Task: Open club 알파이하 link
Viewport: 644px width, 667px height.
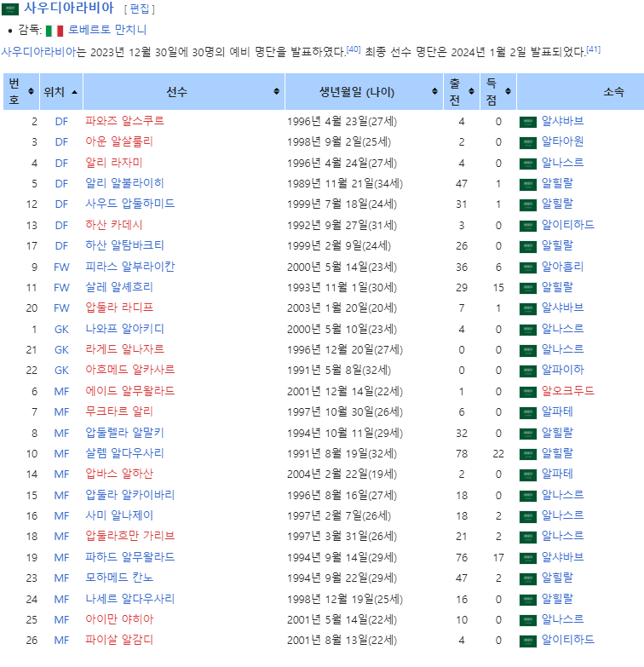Action: coord(562,370)
